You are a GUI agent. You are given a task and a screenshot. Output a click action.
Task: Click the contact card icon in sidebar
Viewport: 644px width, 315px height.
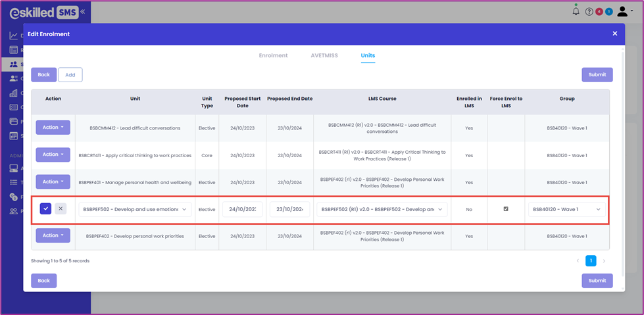click(x=14, y=78)
